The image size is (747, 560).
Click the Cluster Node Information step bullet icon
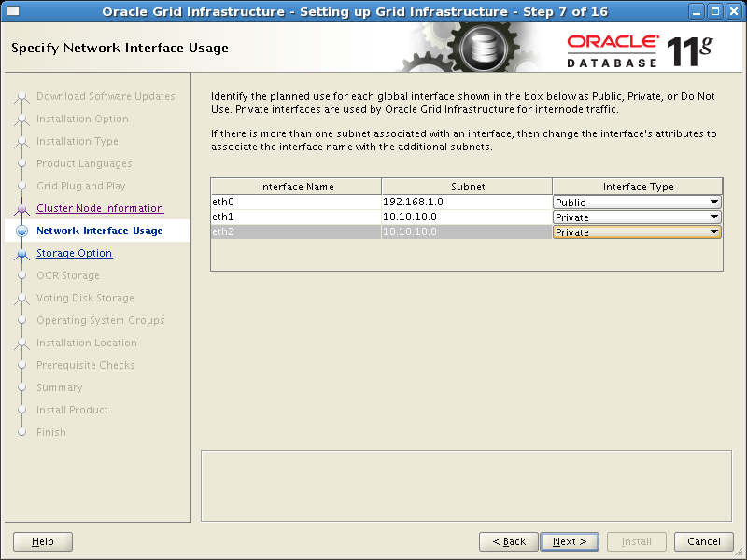tap(21, 208)
